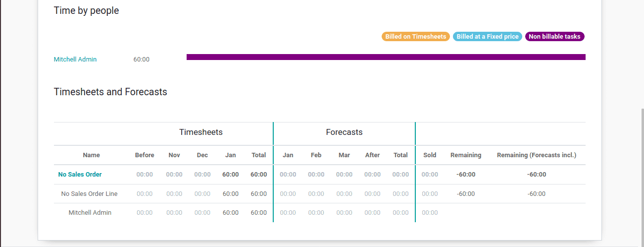
Task: Click Mitchell Admin table row's timesheets Total 60:00
Action: (259, 213)
